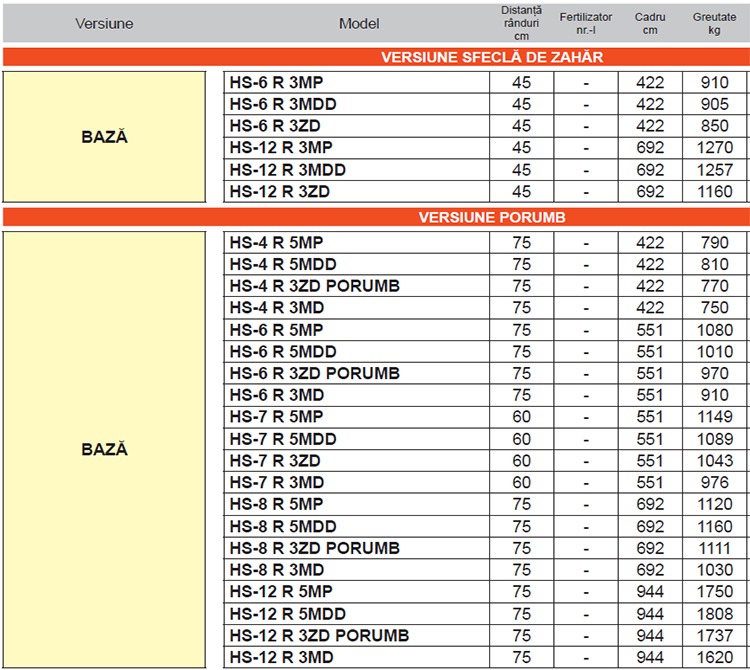Screen dimensions: 750x670
Task: Select the 1270 weight cell
Action: coord(714,148)
